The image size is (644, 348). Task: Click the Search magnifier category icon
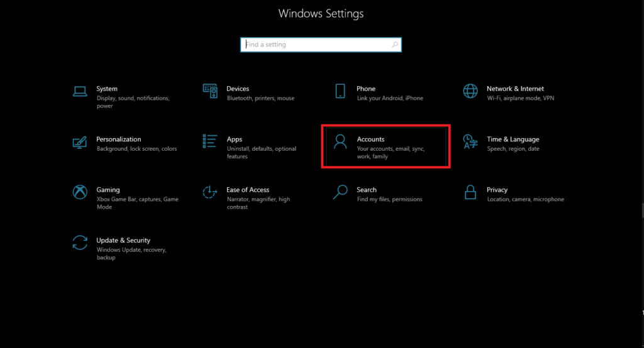pos(340,192)
